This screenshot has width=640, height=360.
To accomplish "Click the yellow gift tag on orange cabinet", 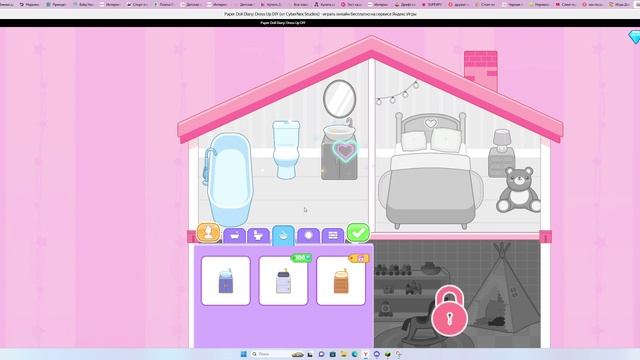I will click(x=359, y=258).
